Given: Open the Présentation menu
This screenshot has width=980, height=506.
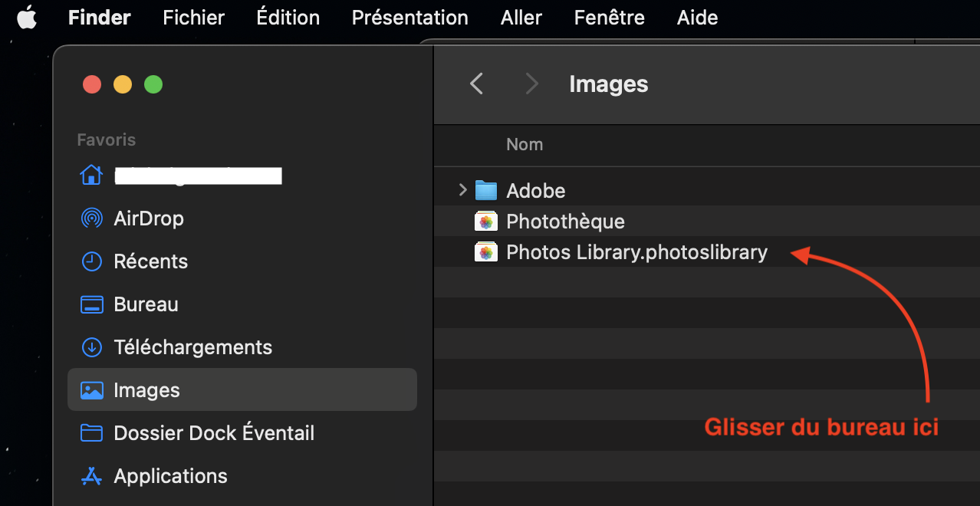Looking at the screenshot, I should pos(409,18).
